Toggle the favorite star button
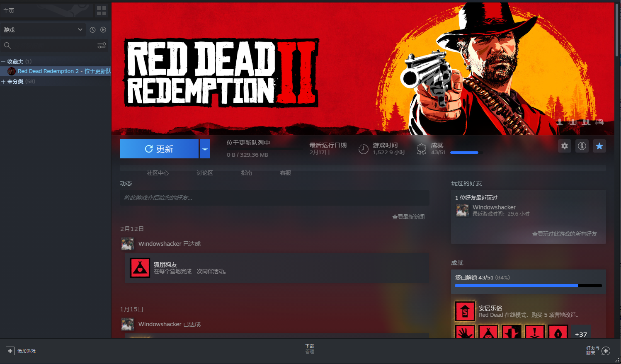 599,146
